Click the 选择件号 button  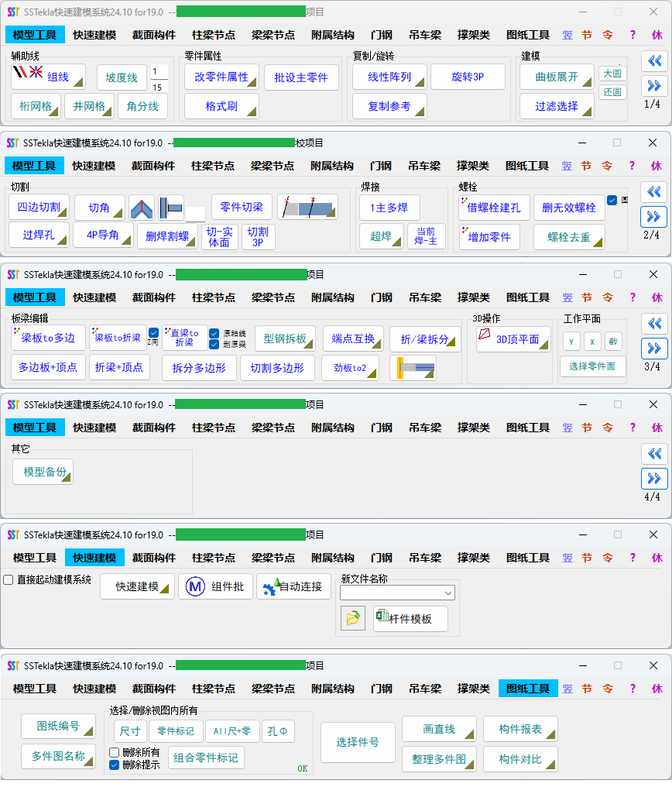[358, 742]
